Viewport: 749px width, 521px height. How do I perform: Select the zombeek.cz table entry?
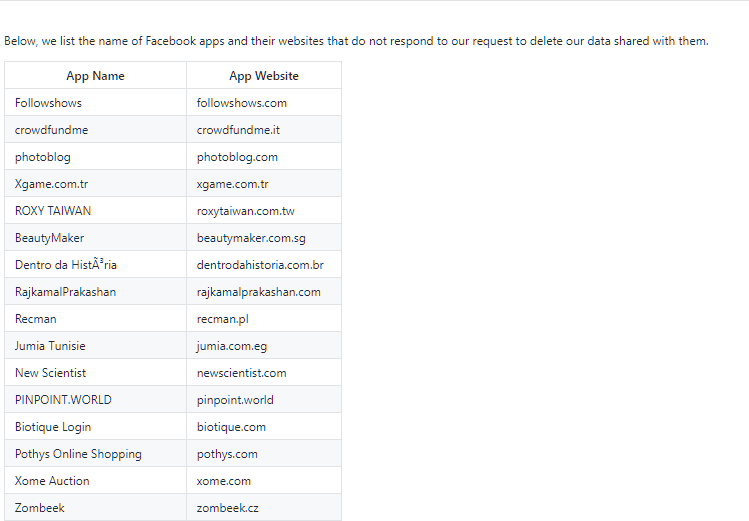(x=264, y=508)
